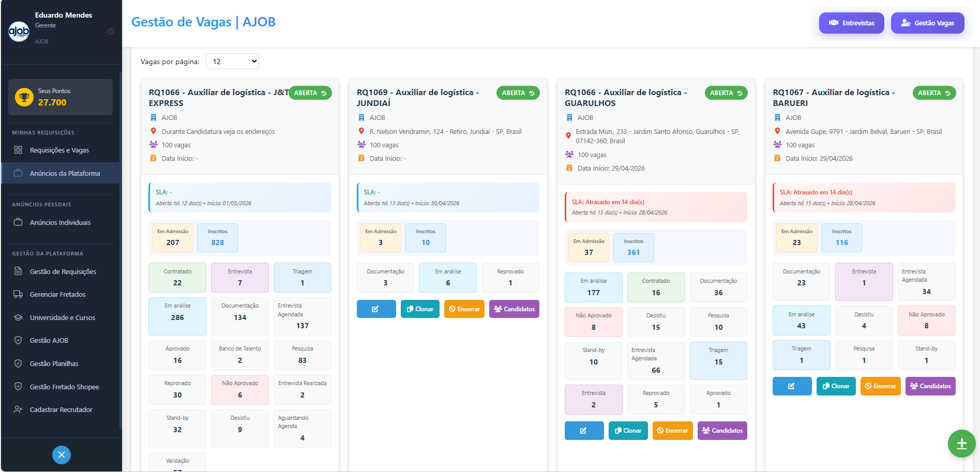Click Encerrar on JUNDIAÍ card
980x472 pixels.
[464, 309]
